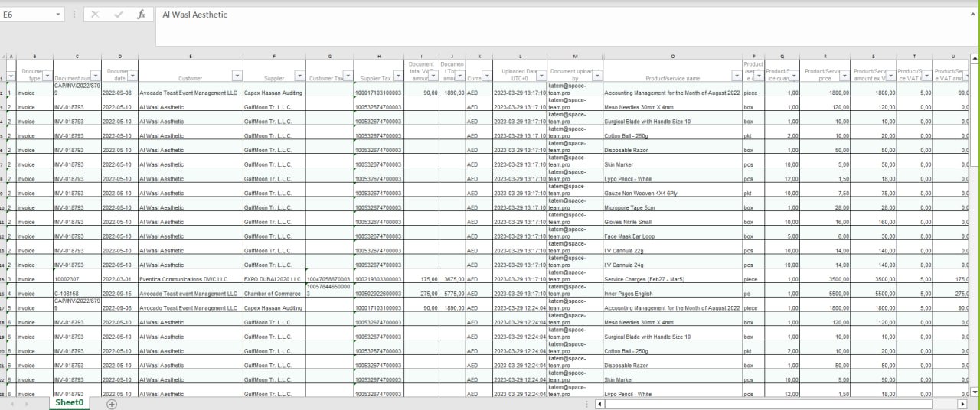Click the Enter checkmark icon in formula bar
980x410 pixels.
(x=118, y=15)
